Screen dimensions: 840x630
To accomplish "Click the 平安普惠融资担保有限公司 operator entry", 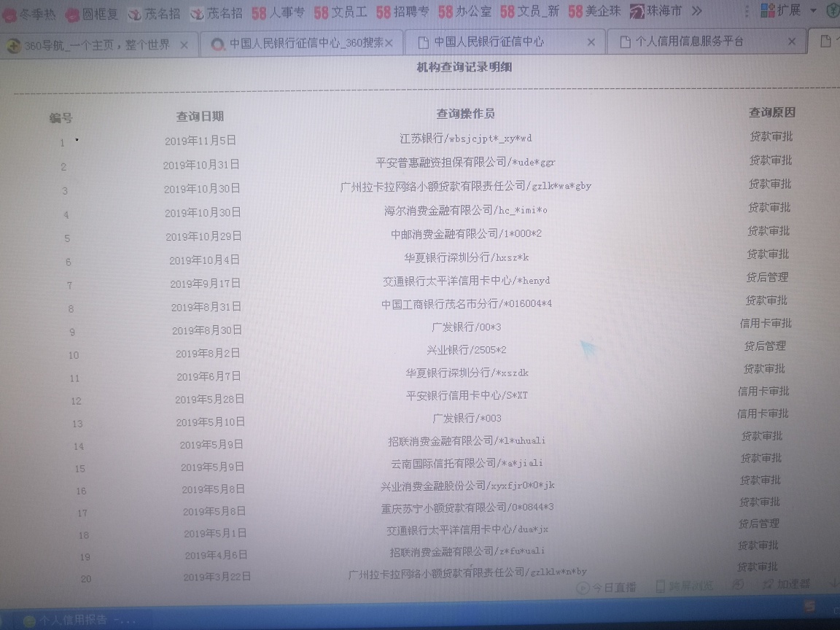I will point(465,162).
